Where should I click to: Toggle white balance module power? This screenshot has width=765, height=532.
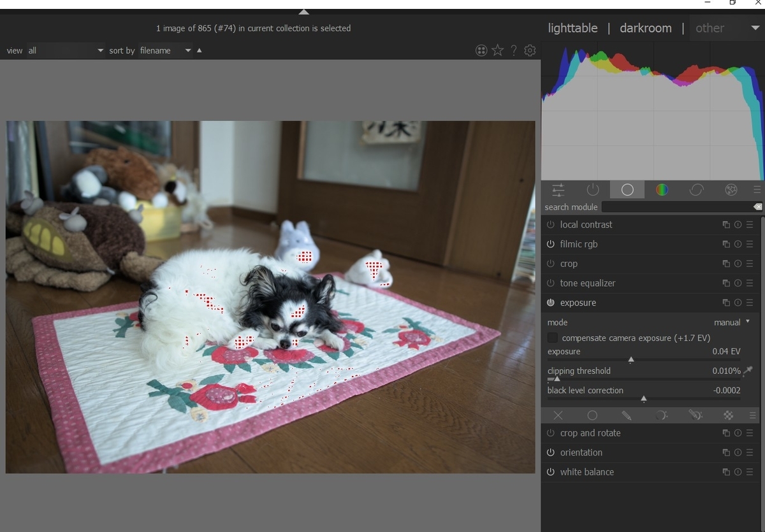[551, 472]
